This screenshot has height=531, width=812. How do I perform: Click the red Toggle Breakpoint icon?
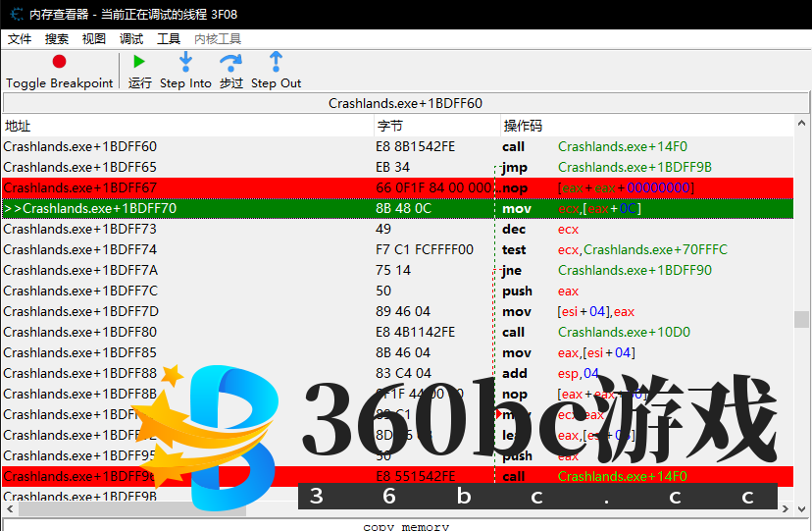click(59, 62)
